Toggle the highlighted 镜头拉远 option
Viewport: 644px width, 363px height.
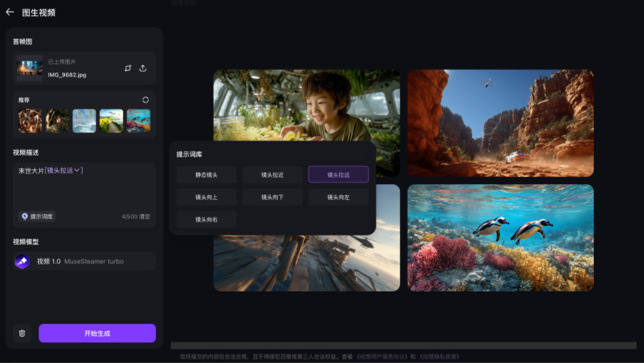pos(338,175)
